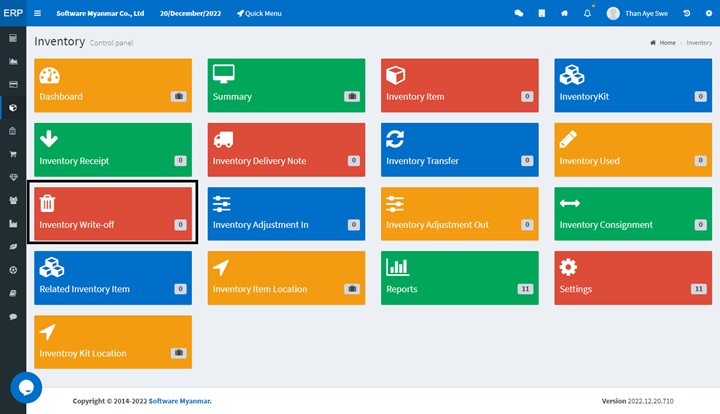Open the Inventory Consignment tile
This screenshot has width=720, height=414.
(633, 213)
